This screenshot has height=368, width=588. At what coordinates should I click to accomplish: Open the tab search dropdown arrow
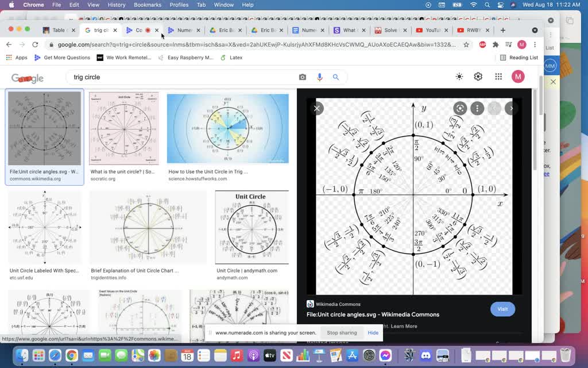click(x=535, y=30)
